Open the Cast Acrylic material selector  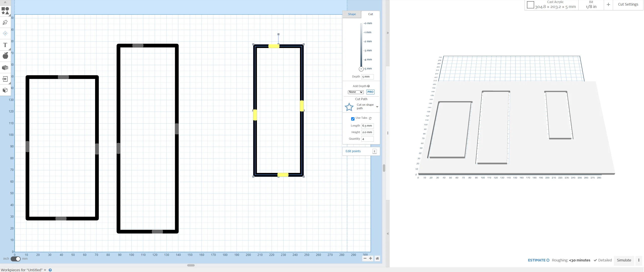point(551,5)
